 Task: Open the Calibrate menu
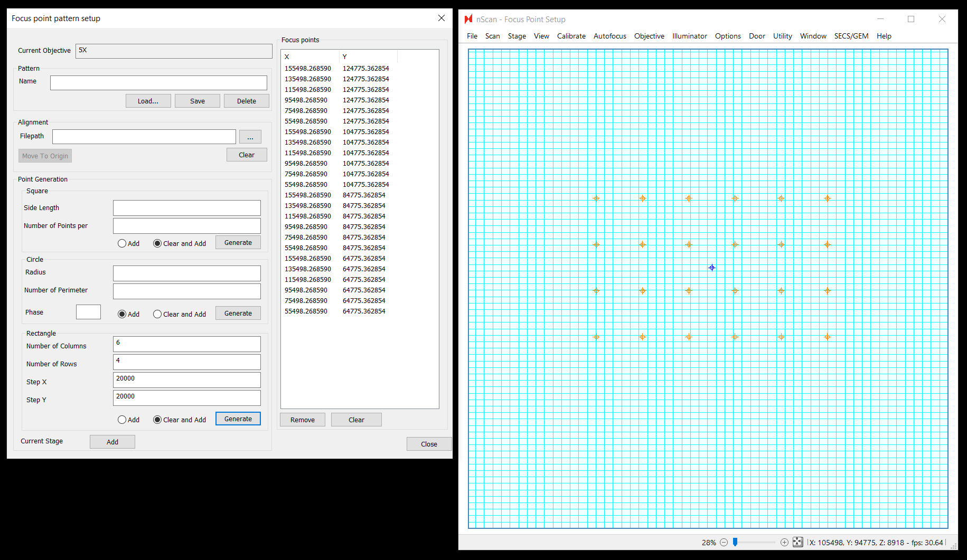[571, 36]
